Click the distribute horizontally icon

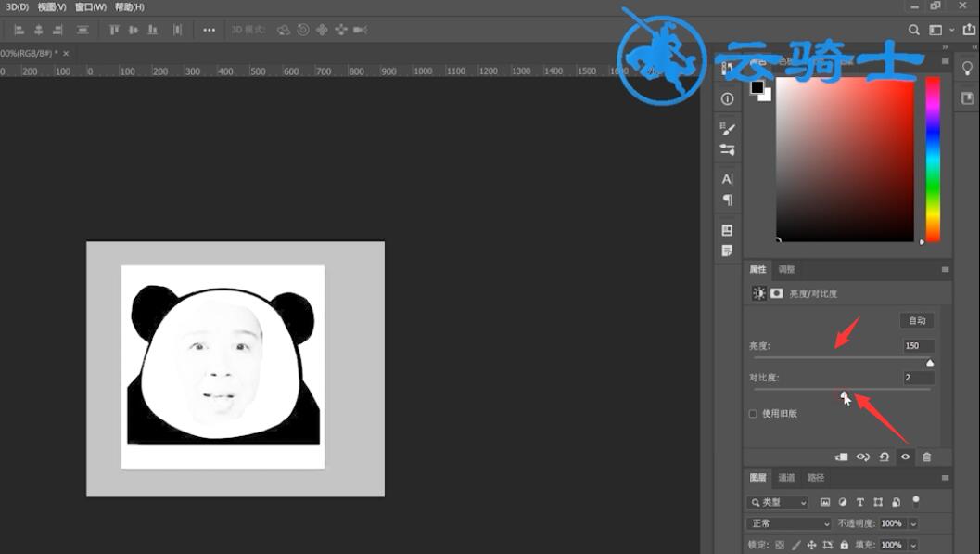[177, 30]
